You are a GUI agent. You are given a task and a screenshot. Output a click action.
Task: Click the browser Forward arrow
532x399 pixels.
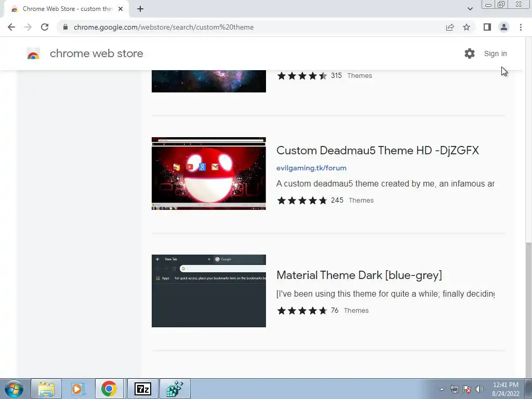28,27
